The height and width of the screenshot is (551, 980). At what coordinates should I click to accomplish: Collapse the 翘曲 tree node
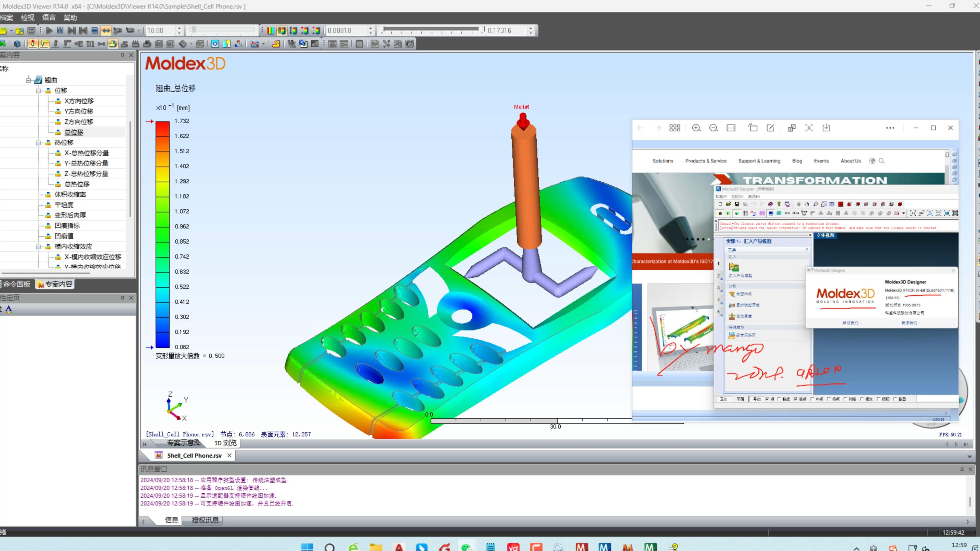point(29,80)
